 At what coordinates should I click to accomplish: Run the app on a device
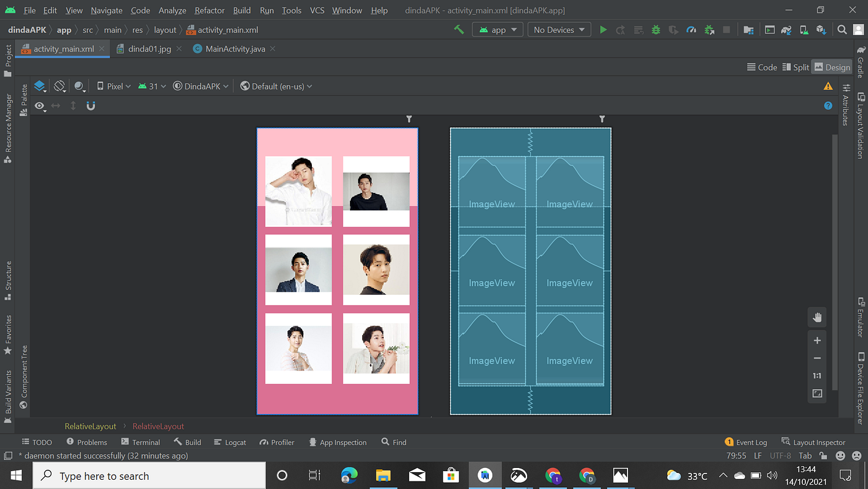pyautogui.click(x=603, y=29)
